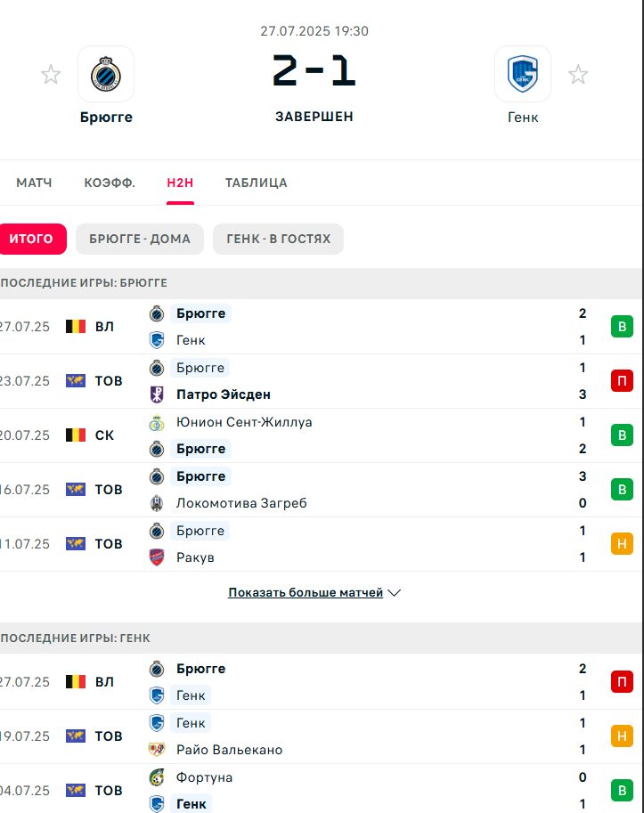
Task: Click the Юнион Сент-Жиллуа team logo
Action: pyautogui.click(x=157, y=423)
